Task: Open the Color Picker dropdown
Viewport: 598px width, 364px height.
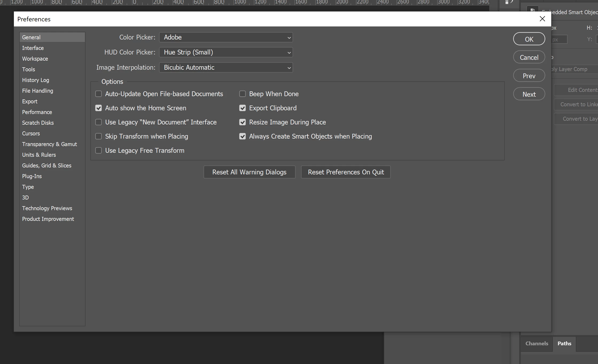Action: pos(226,37)
